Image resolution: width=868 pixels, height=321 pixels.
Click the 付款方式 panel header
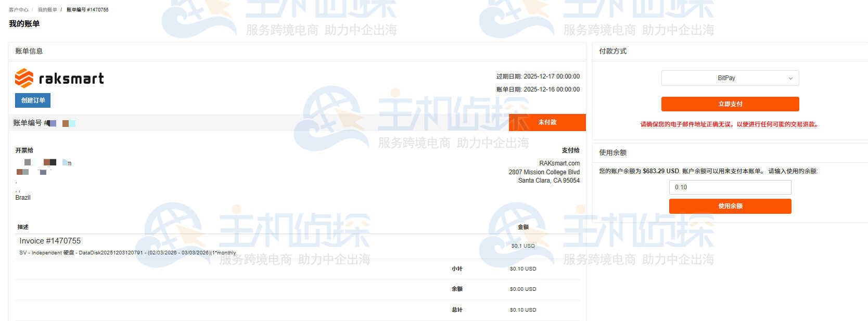click(x=613, y=51)
